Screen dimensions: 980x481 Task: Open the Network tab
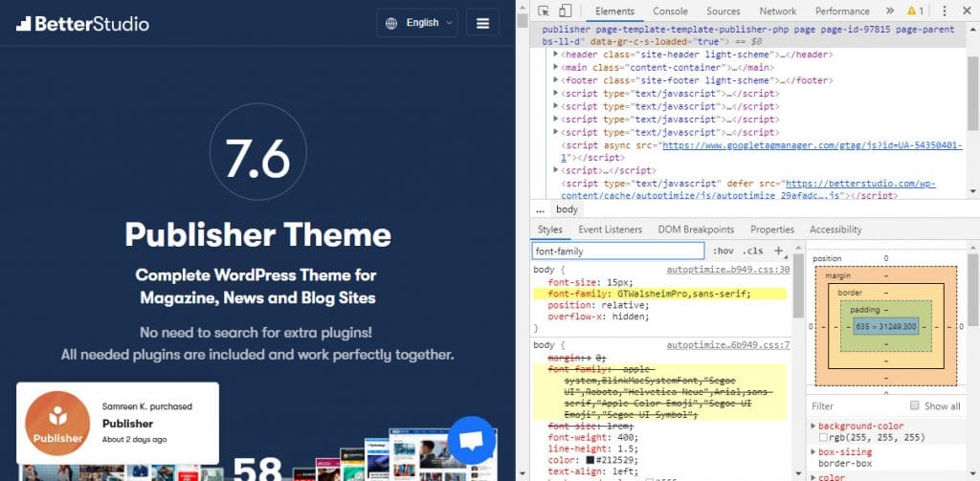[x=777, y=11]
